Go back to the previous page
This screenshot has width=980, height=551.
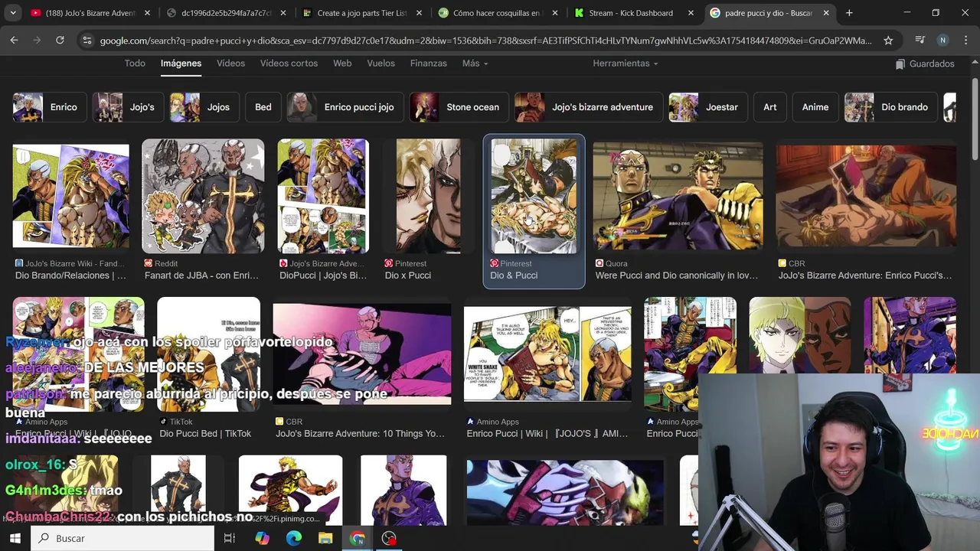pos(14,41)
